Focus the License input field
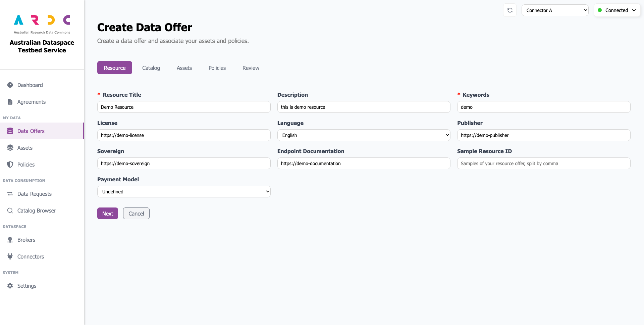 point(184,135)
